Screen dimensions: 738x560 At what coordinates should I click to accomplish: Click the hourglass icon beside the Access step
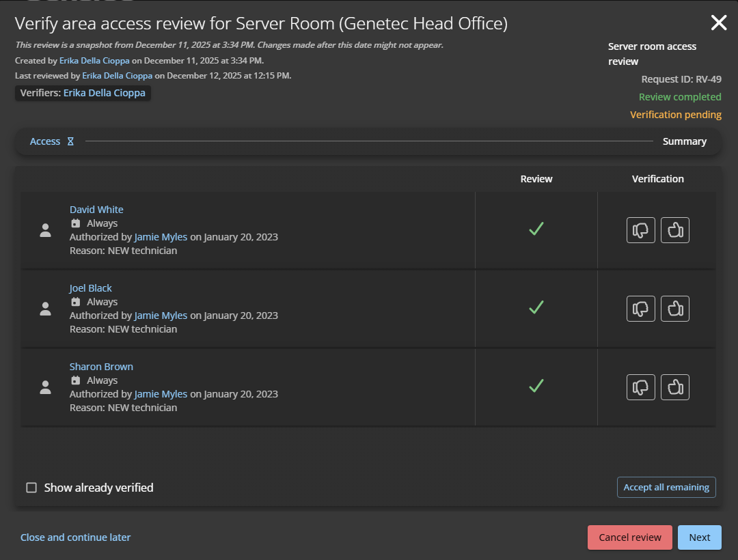(71, 141)
